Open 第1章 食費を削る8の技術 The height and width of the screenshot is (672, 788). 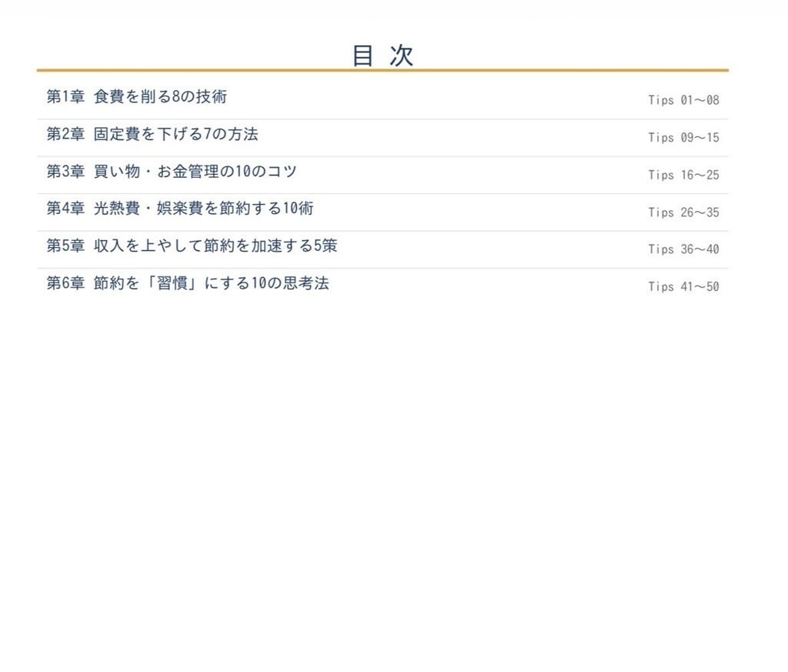(137, 96)
